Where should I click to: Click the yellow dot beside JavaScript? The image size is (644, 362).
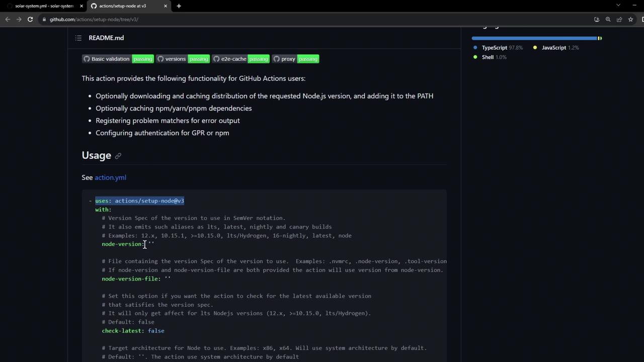tap(535, 48)
